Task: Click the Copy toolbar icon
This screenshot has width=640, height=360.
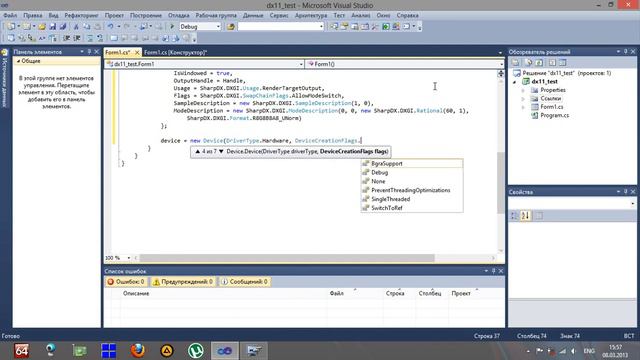Action: pos(87,27)
